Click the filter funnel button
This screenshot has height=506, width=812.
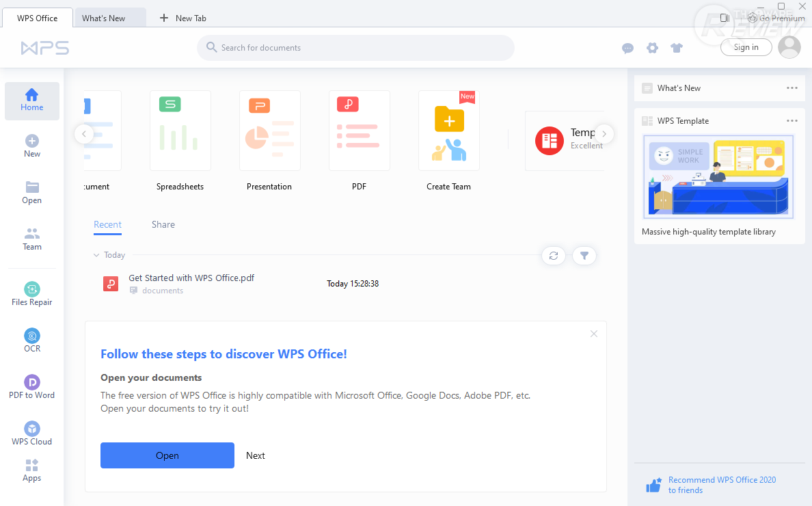coord(584,256)
